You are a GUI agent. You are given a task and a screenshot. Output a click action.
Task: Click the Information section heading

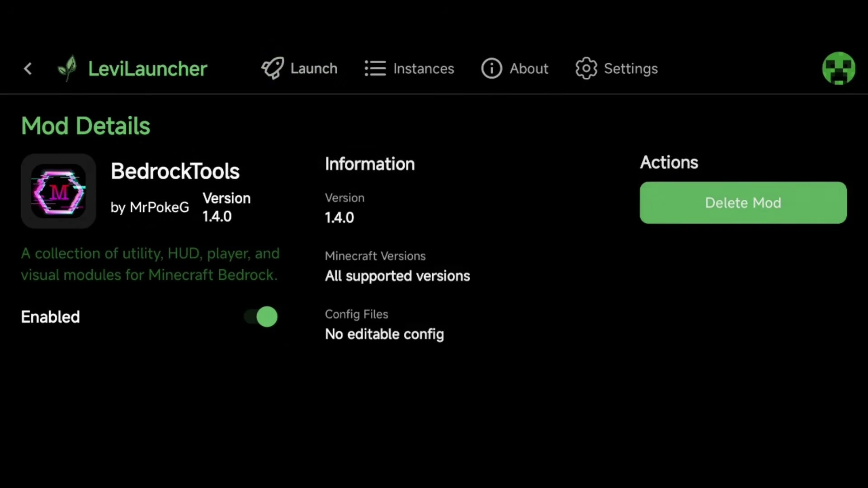tap(370, 164)
